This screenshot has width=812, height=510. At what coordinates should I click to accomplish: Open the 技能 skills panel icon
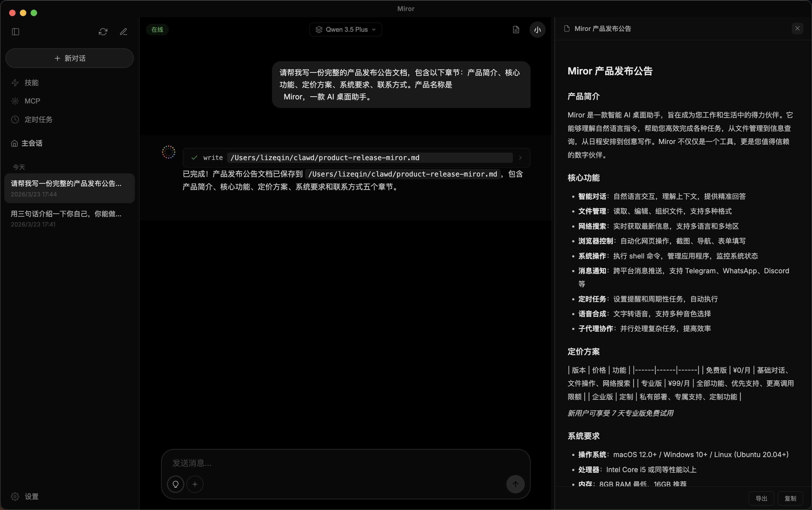coord(15,83)
